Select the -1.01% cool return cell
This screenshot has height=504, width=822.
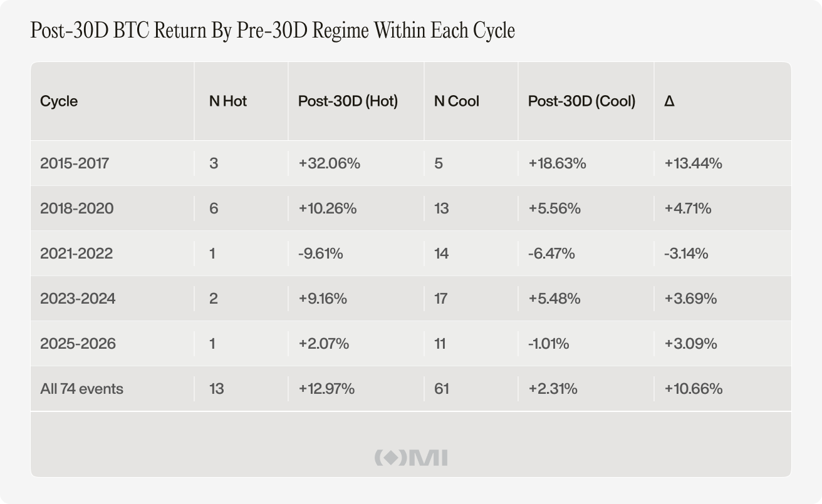(x=549, y=344)
